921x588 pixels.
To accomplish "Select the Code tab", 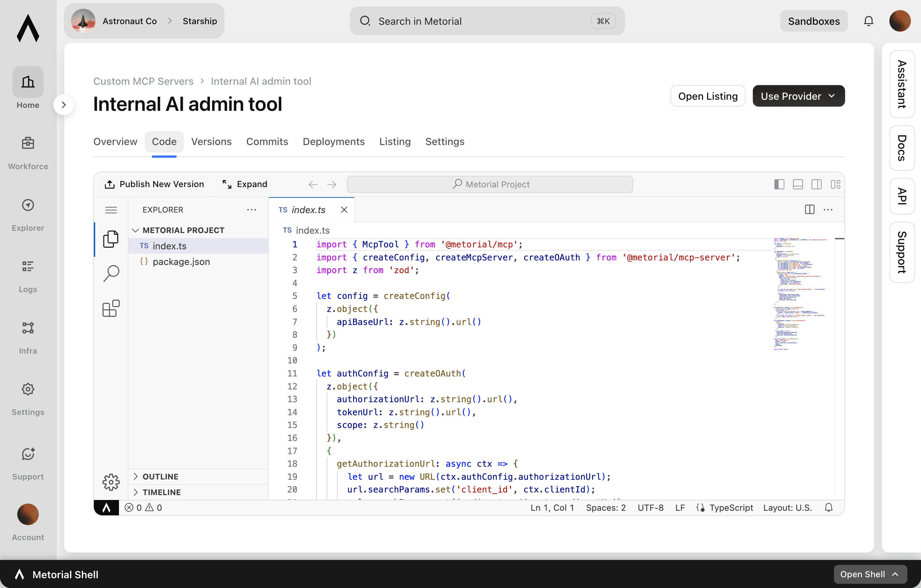I will [164, 141].
